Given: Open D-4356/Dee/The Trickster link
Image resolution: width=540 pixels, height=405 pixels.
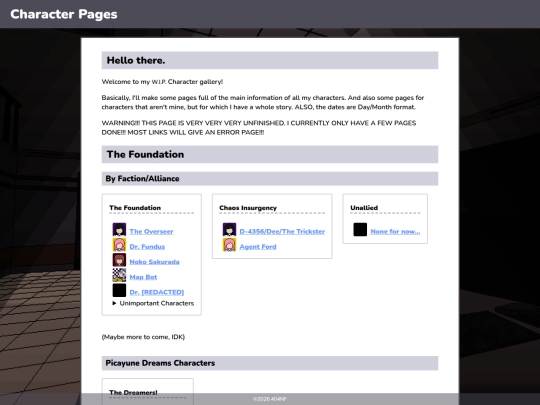Looking at the screenshot, I should (x=282, y=231).
